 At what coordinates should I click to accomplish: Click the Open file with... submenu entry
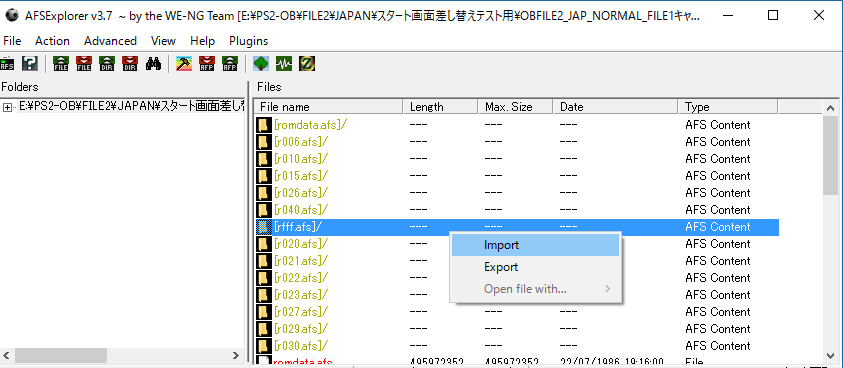pos(535,289)
